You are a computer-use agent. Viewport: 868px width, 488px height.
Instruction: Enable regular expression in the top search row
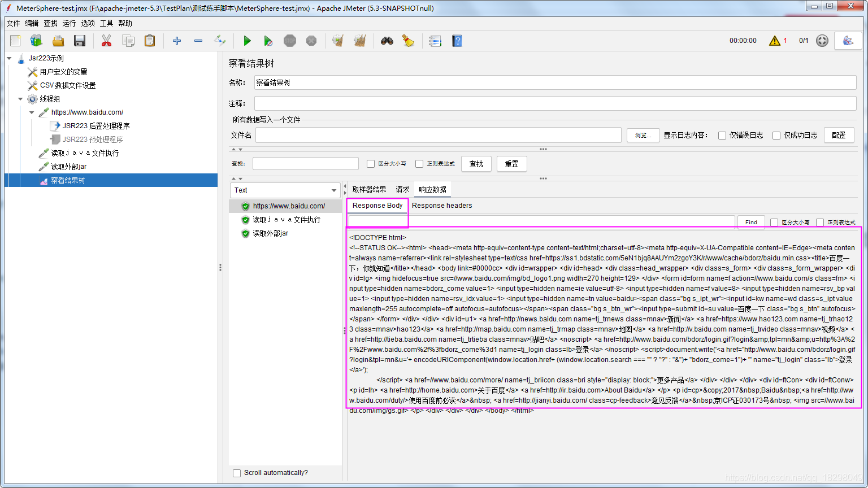419,164
